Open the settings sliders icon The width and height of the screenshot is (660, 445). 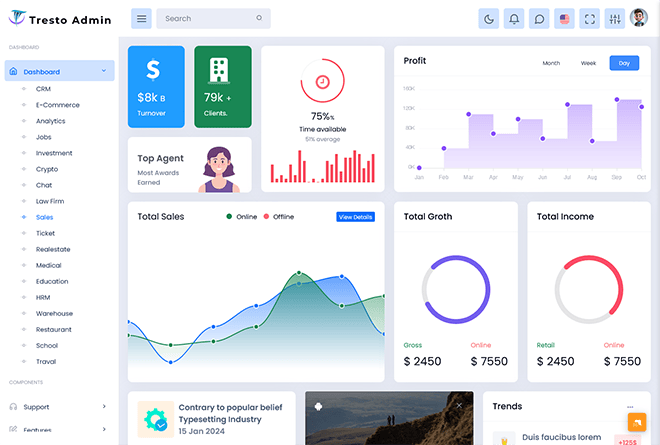[615, 18]
